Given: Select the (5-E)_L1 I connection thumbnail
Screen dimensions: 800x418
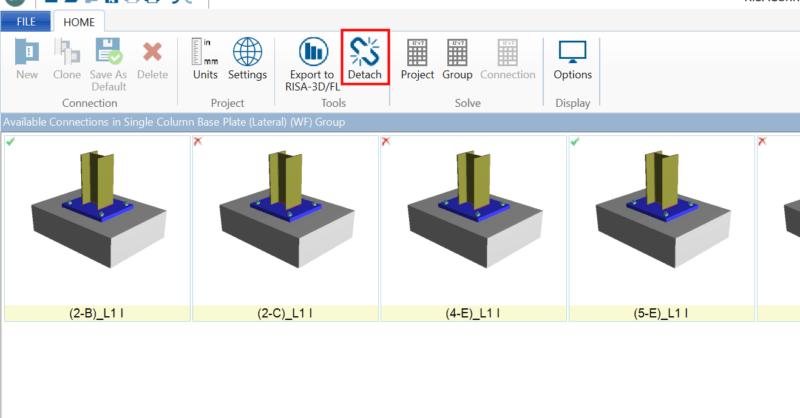Looking at the screenshot, I should tap(660, 218).
